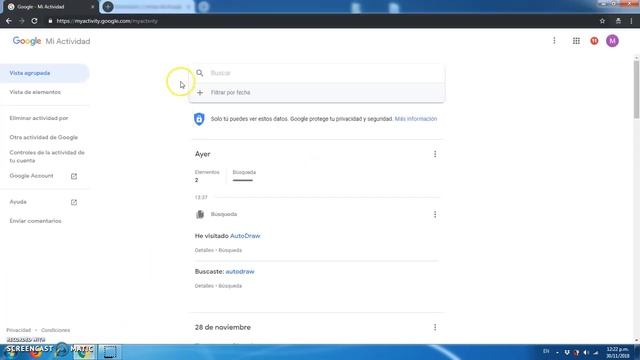
Task: Click the volume icon in system tray
Action: [x=586, y=352]
